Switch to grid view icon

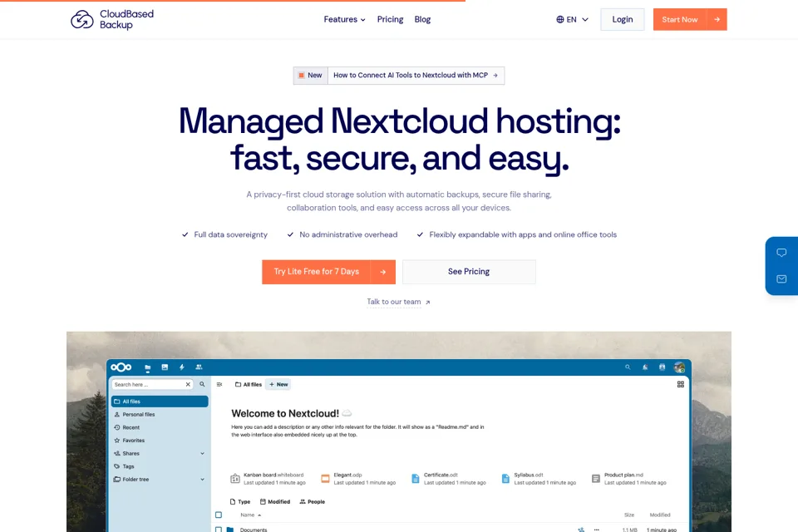point(681,384)
